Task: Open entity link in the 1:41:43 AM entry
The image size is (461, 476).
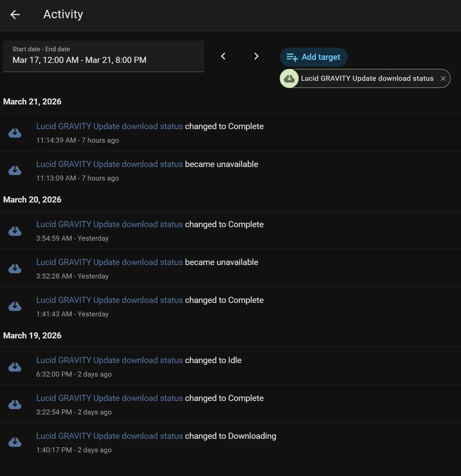Action: pyautogui.click(x=110, y=300)
